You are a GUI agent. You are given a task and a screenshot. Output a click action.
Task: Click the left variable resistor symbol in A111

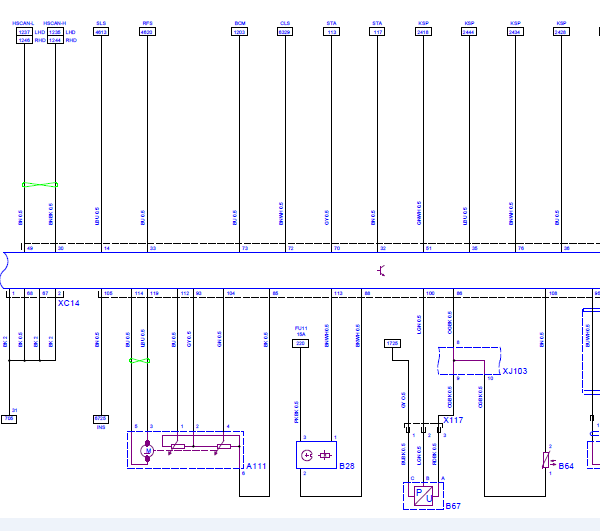coord(178,447)
